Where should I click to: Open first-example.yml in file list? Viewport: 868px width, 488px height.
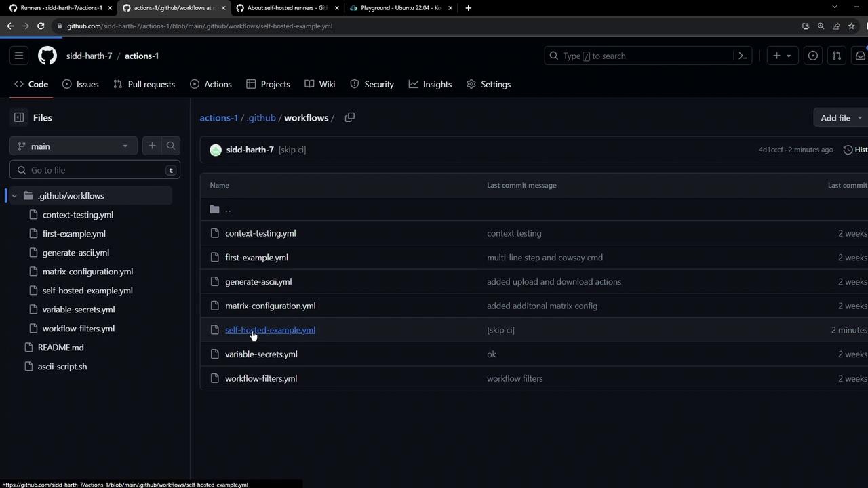(x=256, y=258)
